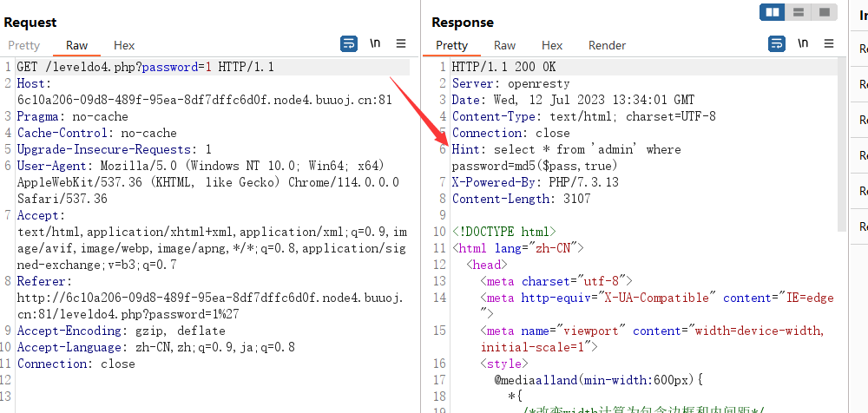Open the Response Hex tab
The height and width of the screenshot is (413, 868).
point(552,45)
